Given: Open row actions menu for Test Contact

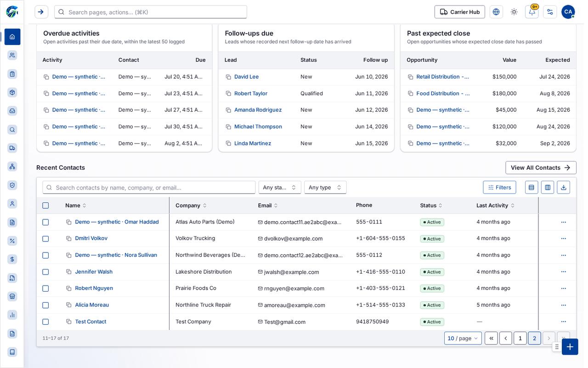Looking at the screenshot, I should coord(564,322).
